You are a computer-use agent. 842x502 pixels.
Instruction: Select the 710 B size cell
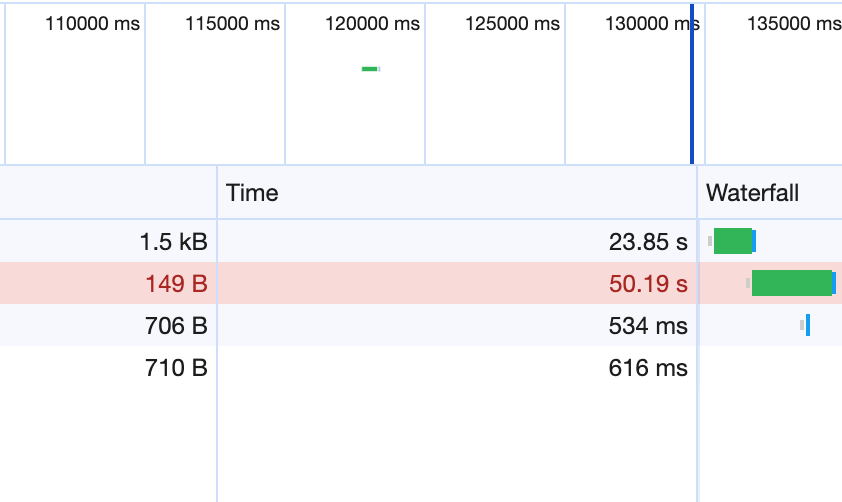(x=176, y=368)
